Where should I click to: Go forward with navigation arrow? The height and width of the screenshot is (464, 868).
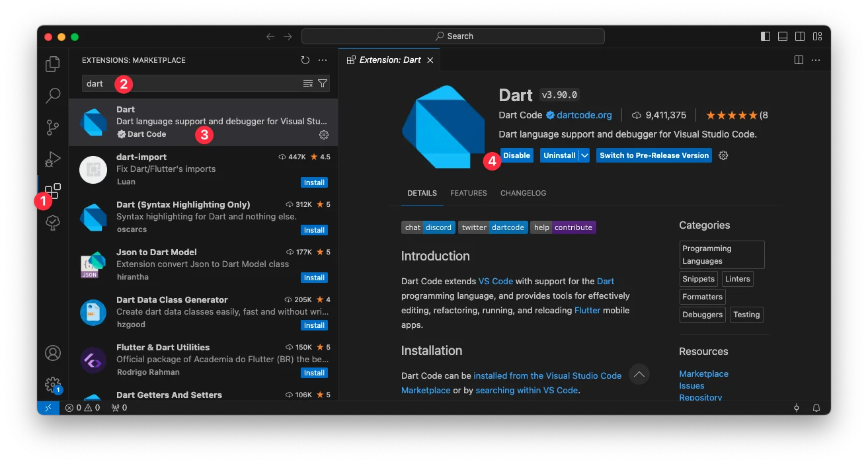(288, 36)
